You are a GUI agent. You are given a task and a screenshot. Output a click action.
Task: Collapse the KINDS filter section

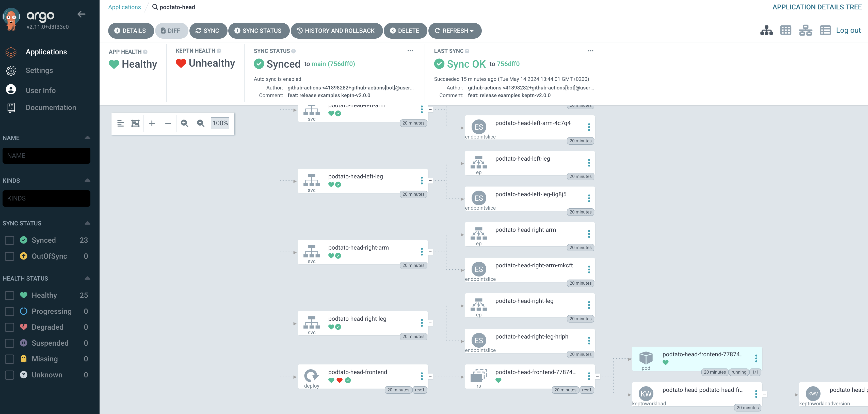88,180
